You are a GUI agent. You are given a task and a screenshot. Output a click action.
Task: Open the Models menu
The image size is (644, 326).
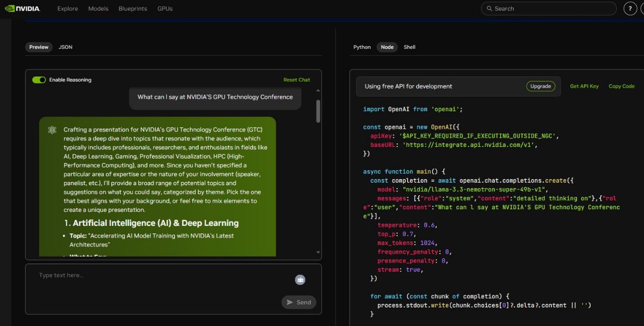[x=98, y=8]
